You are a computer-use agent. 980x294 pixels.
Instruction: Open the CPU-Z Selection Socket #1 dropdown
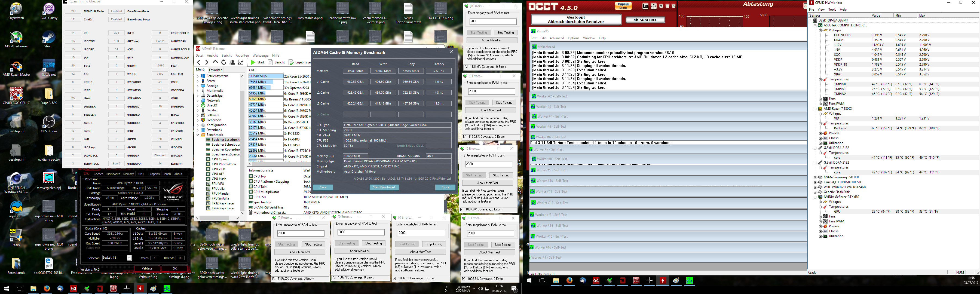(x=129, y=258)
